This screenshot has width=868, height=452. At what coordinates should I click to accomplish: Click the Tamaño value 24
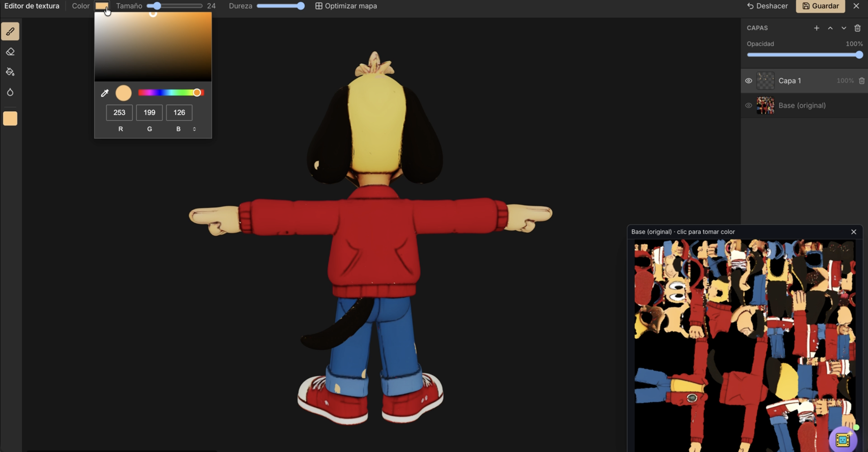[211, 6]
